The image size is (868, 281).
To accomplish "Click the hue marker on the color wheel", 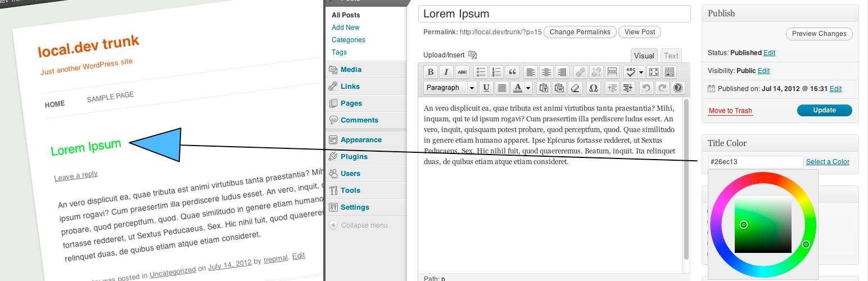I will coord(806,244).
